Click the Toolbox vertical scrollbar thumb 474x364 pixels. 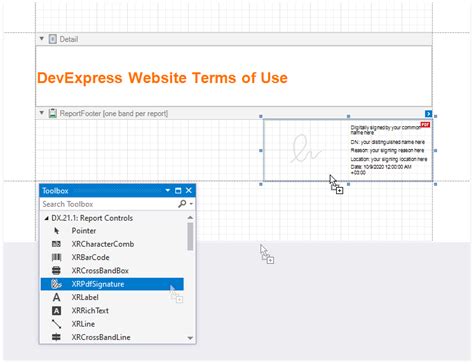[x=190, y=236]
